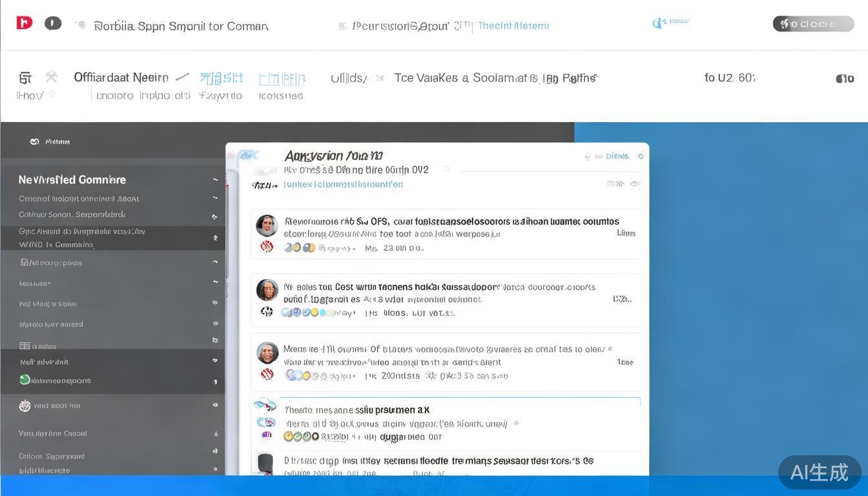Click the blue cloud icon beside the fourth post
The width and height of the screenshot is (868, 496).
click(x=265, y=406)
